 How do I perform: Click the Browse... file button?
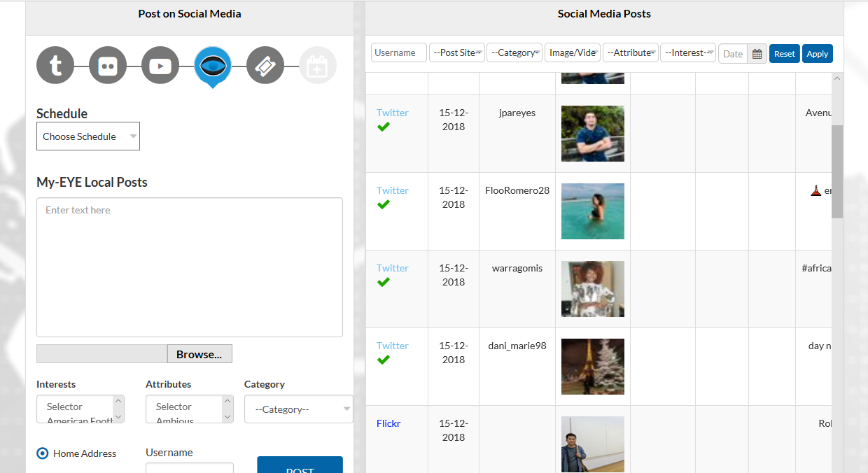tap(199, 354)
